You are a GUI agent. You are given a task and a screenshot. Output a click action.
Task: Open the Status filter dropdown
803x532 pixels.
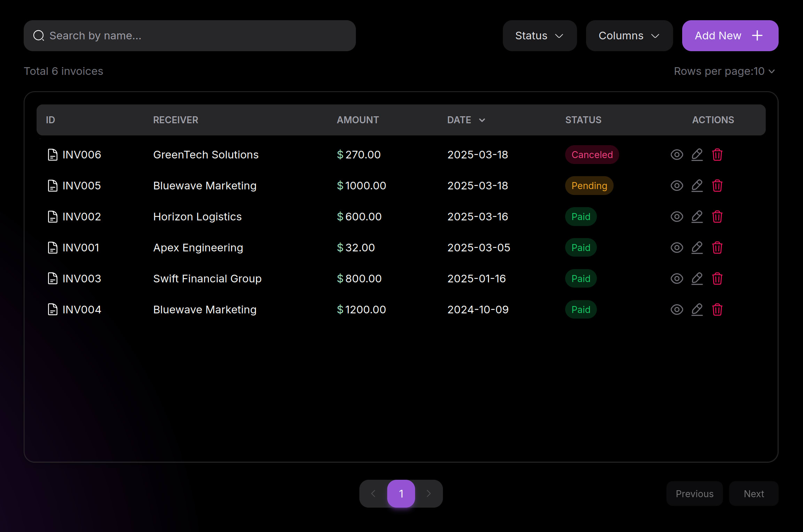pos(539,36)
